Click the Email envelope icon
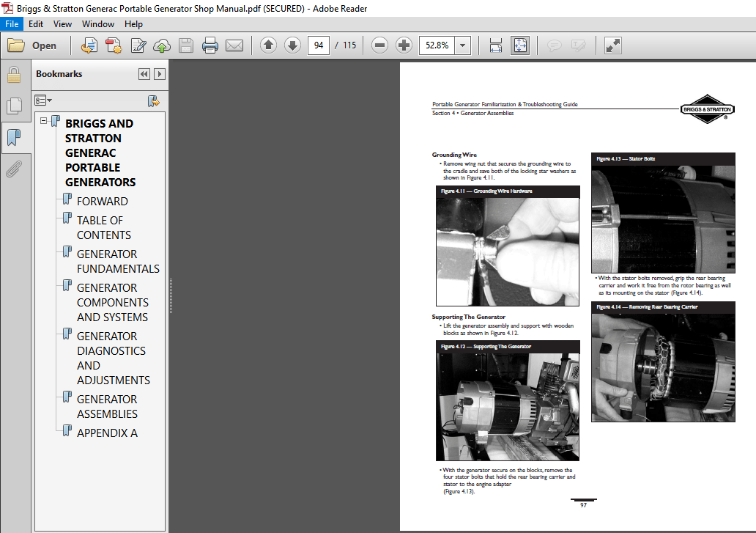This screenshot has width=756, height=533. [235, 46]
